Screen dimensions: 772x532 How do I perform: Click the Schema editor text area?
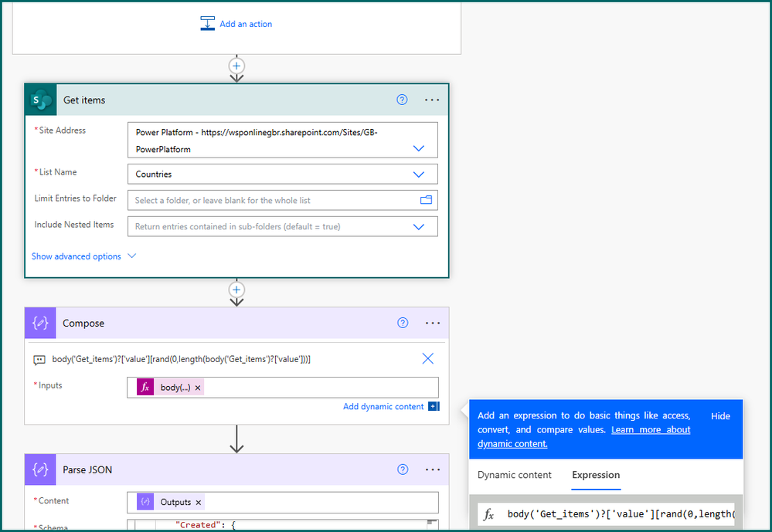[x=283, y=524]
